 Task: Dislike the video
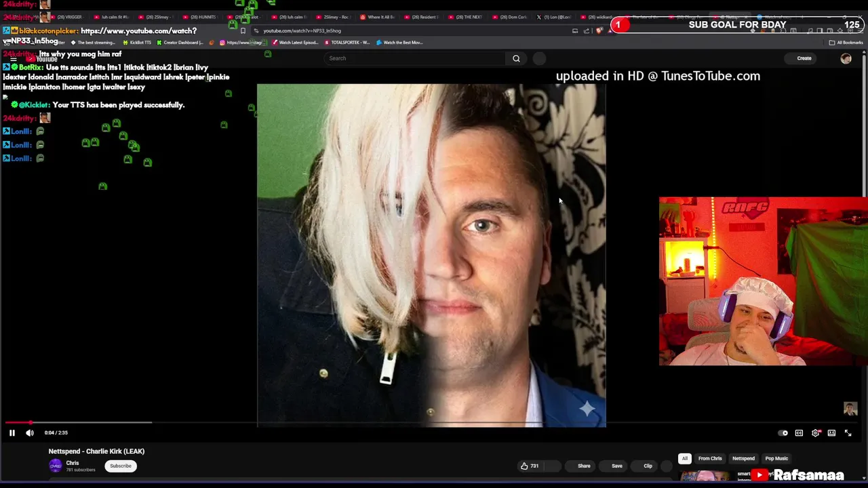(553, 466)
